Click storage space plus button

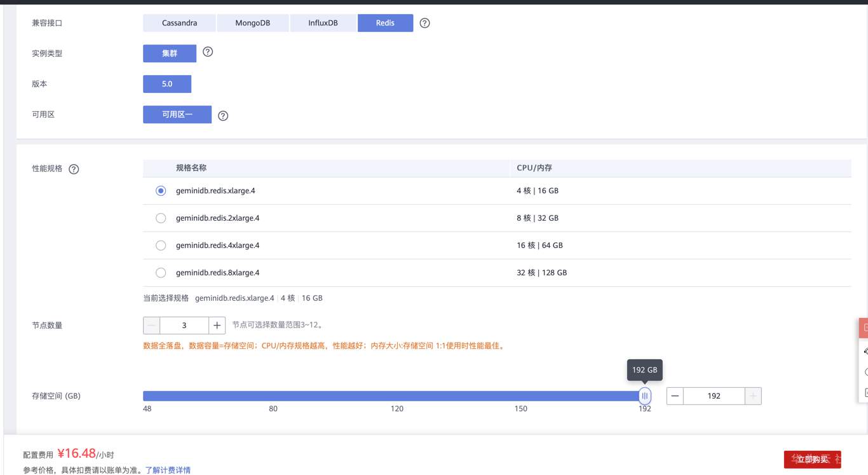(x=753, y=396)
